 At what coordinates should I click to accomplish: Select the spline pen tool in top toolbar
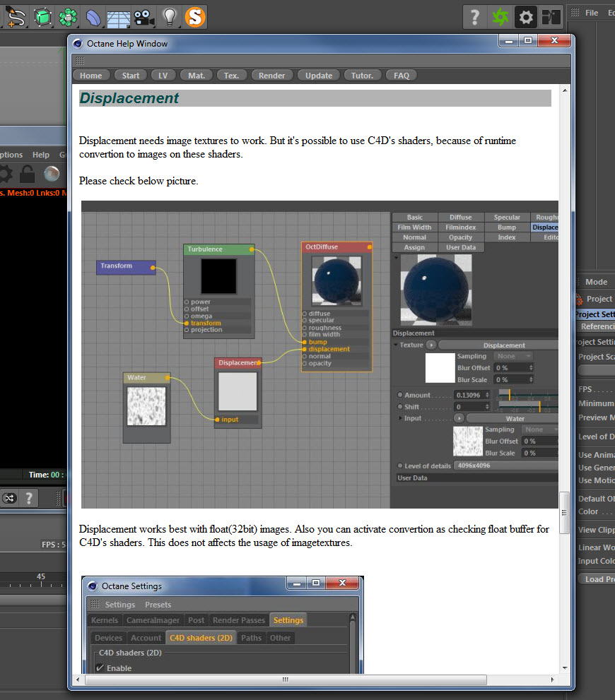[x=16, y=18]
